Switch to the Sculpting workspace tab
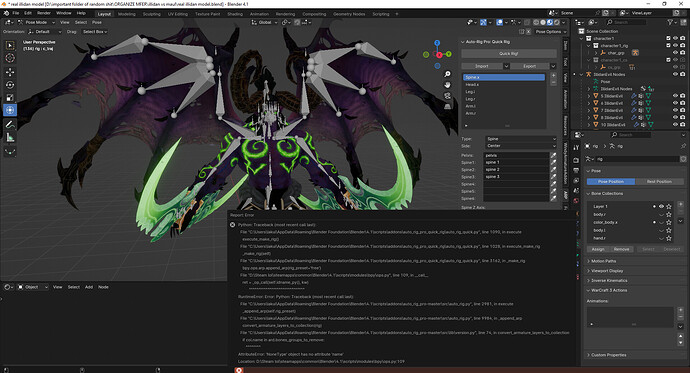This screenshot has width=690, height=373. click(151, 14)
